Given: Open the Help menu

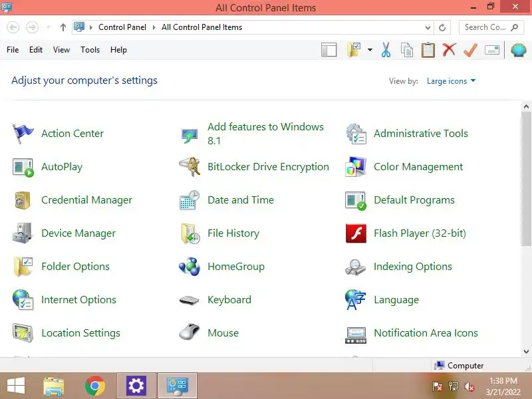Looking at the screenshot, I should (x=118, y=50).
